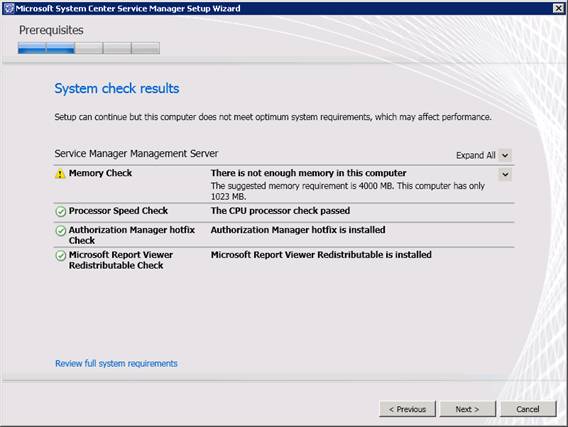This screenshot has width=568, height=427.
Task: Click 'The CPU processor check passed' text
Action: click(280, 211)
